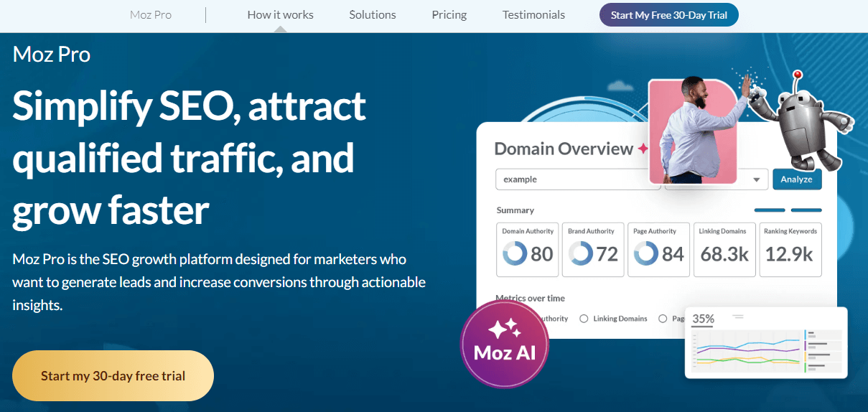View the Testimonials section
868x412 pixels.
coord(533,14)
